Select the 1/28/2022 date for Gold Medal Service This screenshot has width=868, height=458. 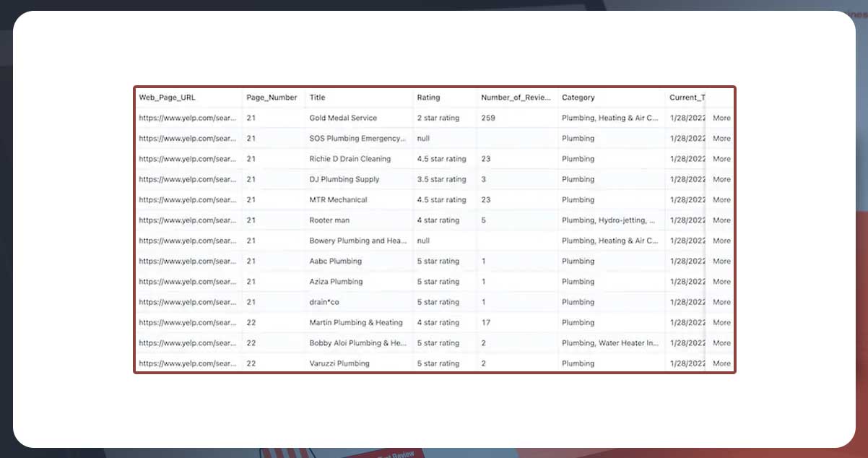687,118
